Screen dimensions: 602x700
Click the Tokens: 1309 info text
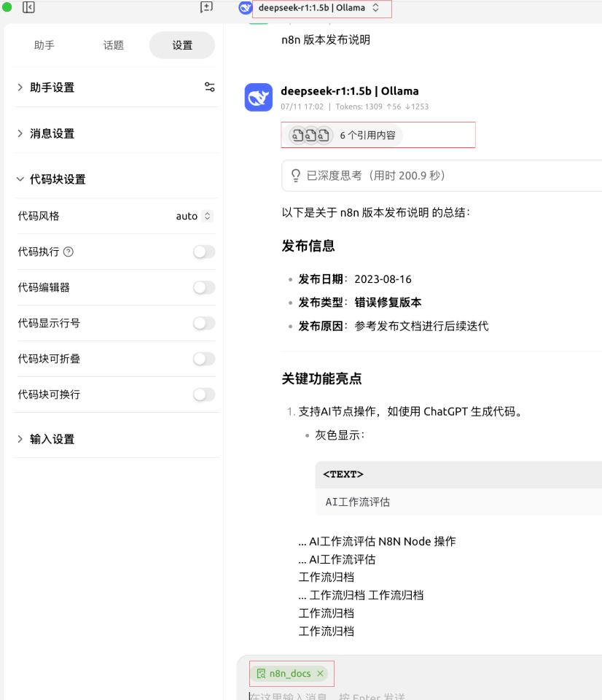382,106
